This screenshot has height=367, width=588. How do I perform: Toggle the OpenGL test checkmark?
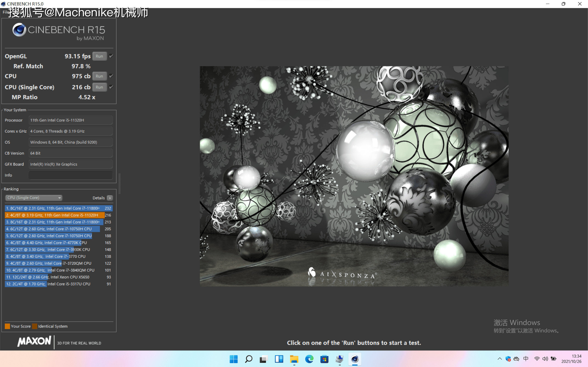[x=111, y=56]
